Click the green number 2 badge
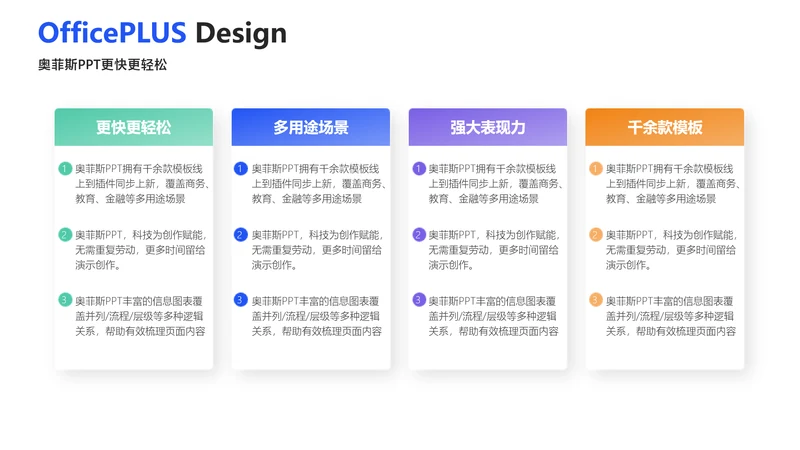The height and width of the screenshot is (450, 800). coord(65,235)
